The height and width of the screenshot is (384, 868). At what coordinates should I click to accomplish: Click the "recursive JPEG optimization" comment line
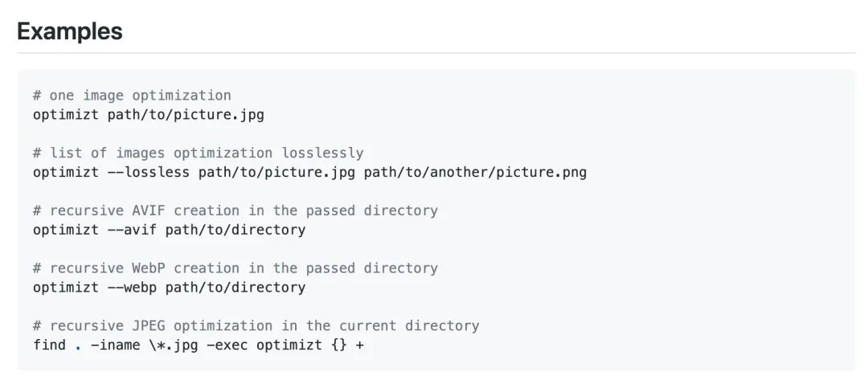256,326
